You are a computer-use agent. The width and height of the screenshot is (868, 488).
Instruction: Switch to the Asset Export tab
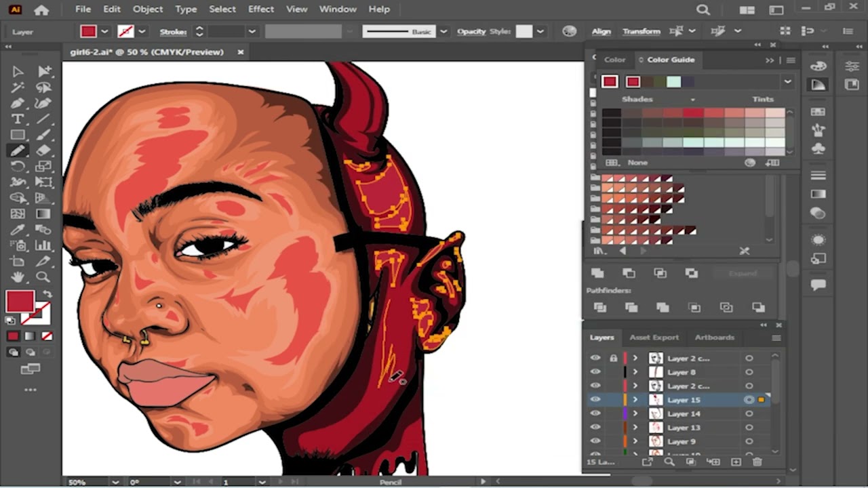click(x=654, y=338)
